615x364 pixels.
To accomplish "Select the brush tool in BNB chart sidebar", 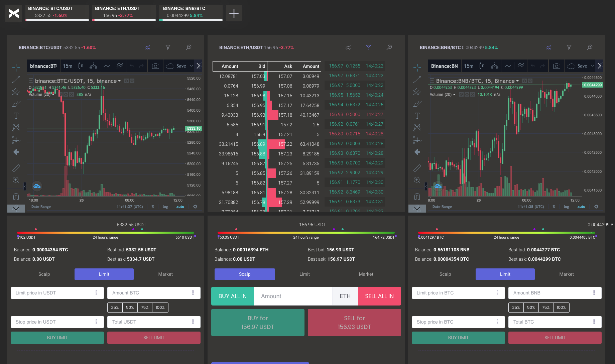I will (x=417, y=104).
